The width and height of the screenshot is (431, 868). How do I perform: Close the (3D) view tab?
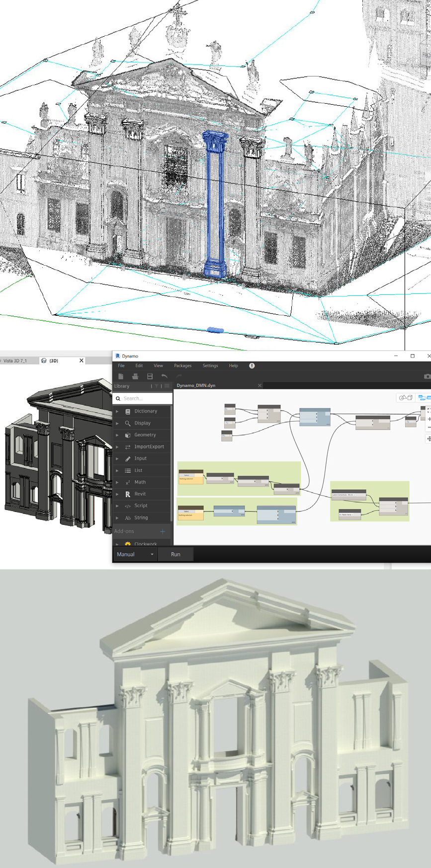click(82, 361)
